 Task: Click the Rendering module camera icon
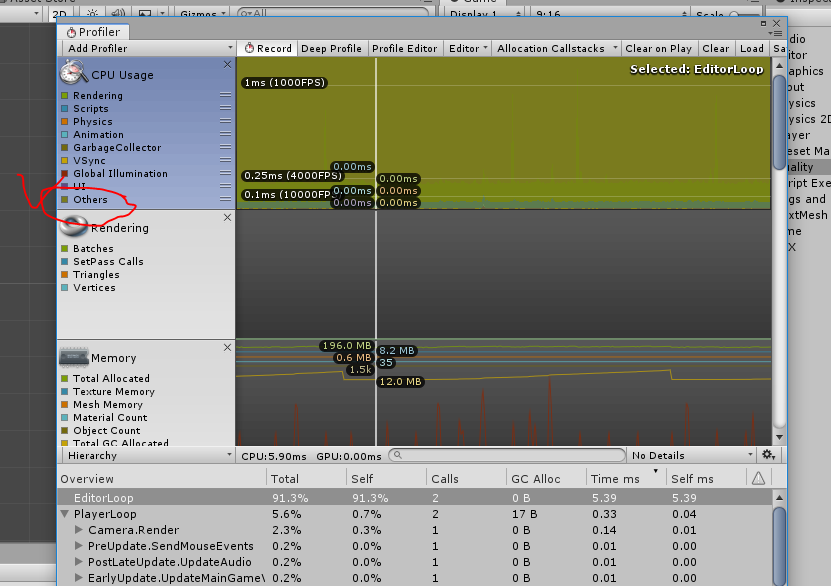(74, 226)
